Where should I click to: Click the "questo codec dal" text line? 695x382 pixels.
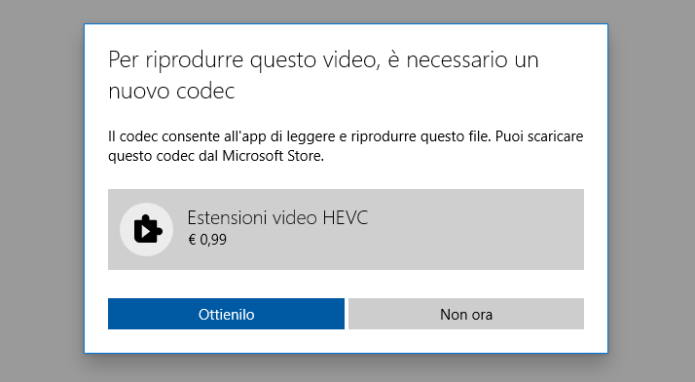(164, 156)
